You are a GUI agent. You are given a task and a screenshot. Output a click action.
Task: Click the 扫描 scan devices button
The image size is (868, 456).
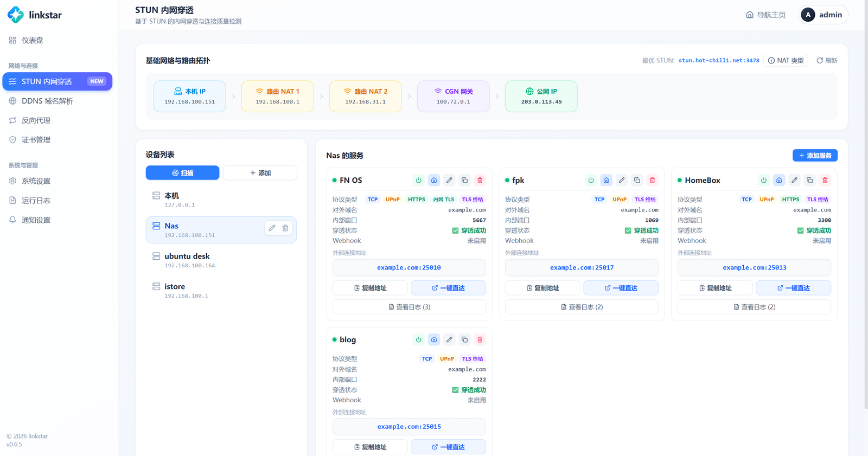pyautogui.click(x=182, y=172)
